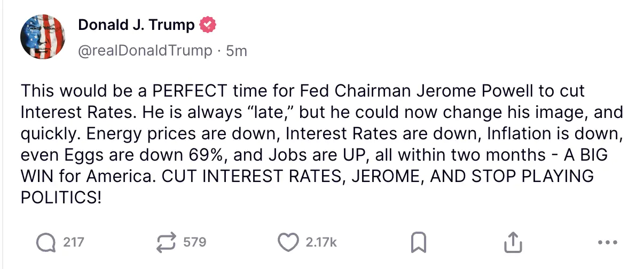
Task: Open the flag-painted profile avatar
Action: pyautogui.click(x=43, y=37)
